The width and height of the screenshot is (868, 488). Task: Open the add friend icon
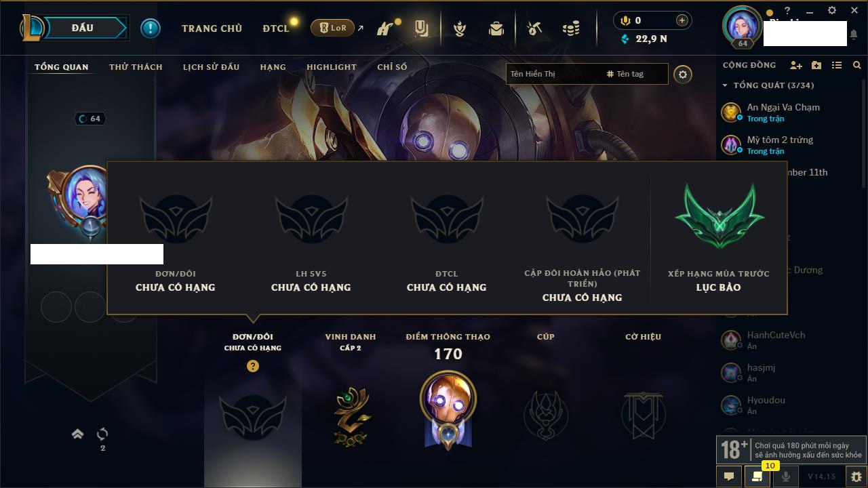796,65
